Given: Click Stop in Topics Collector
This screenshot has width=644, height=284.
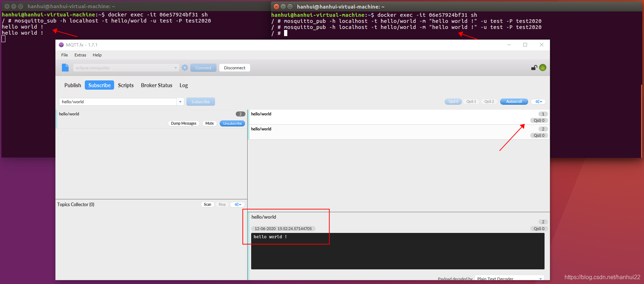Looking at the screenshot, I should [222, 205].
